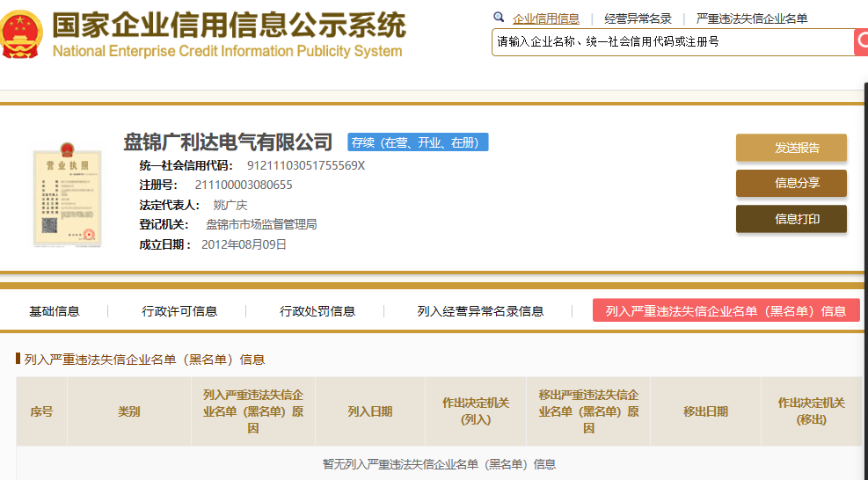
Task: Open the 列入经营异常名录信息 tab
Action: (480, 311)
